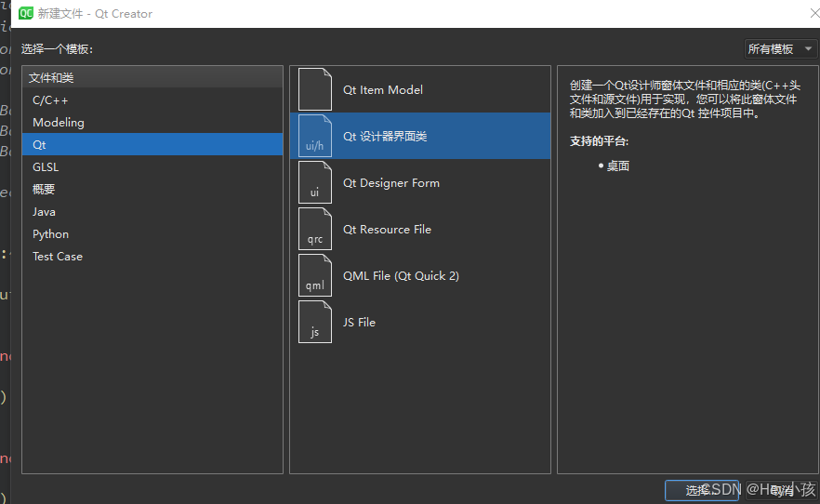Screen dimensions: 820x504
Task: Select the Modeling category
Action: coord(152,123)
